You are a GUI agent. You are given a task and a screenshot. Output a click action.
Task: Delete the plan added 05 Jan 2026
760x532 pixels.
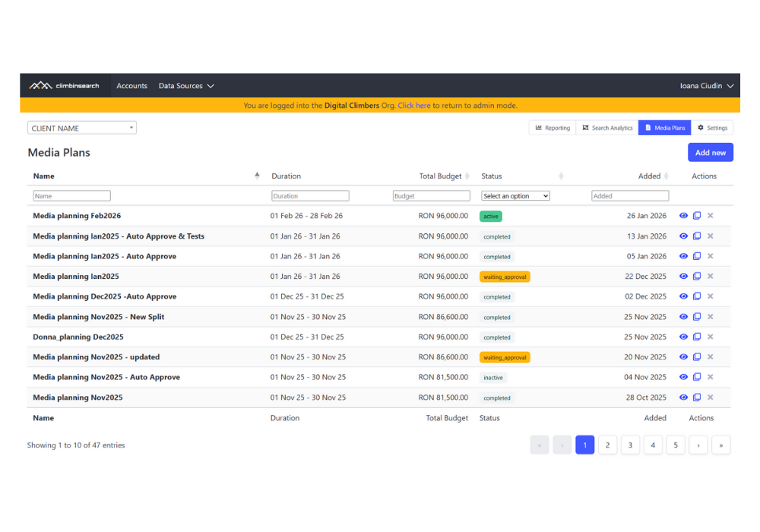pos(711,256)
